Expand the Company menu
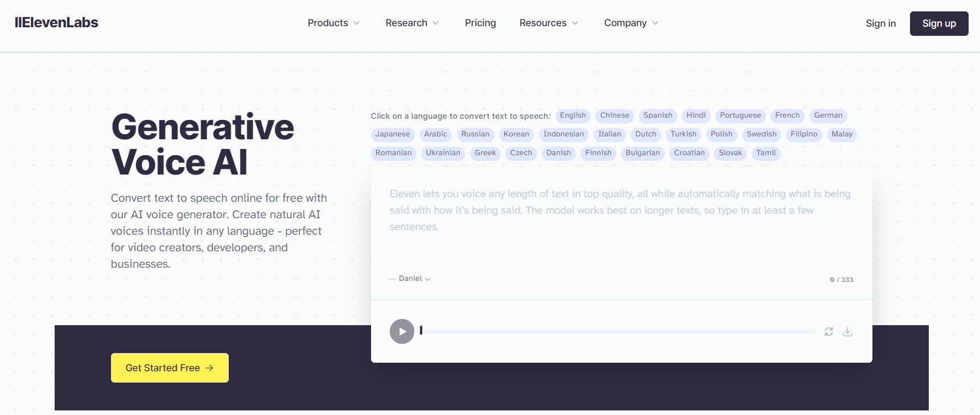Viewport: 980px width, 415px height. click(x=631, y=23)
